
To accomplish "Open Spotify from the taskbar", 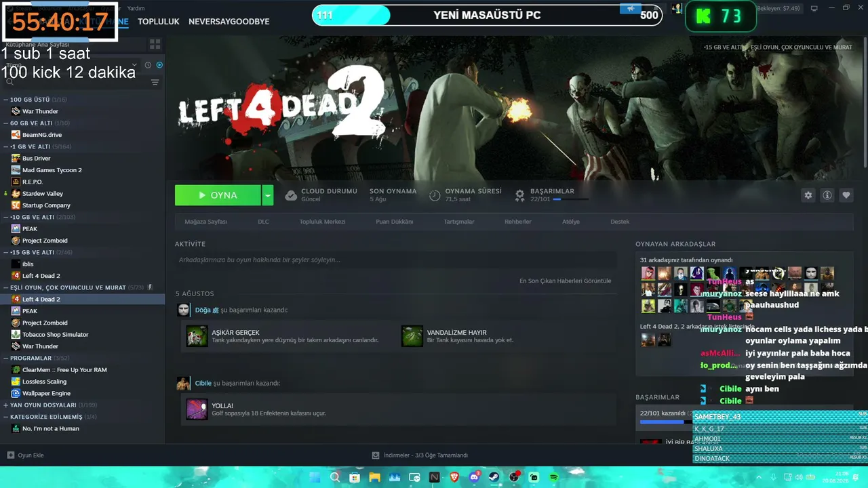I will pyautogui.click(x=554, y=477).
